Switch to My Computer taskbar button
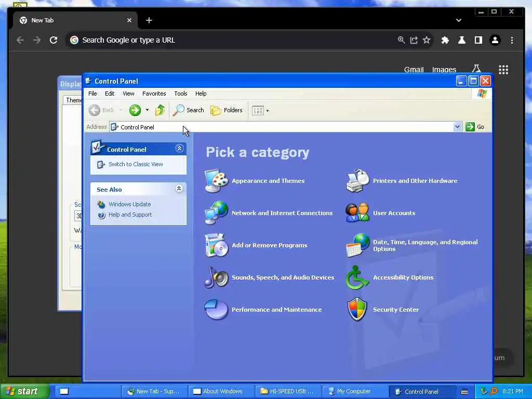 tap(354, 392)
